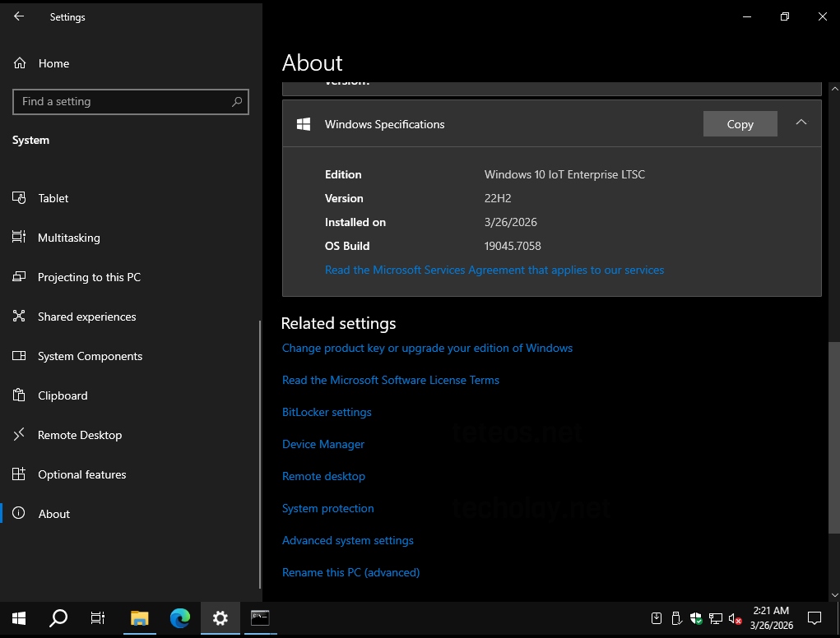
Task: Click the muted speaker tray icon
Action: 735,619
